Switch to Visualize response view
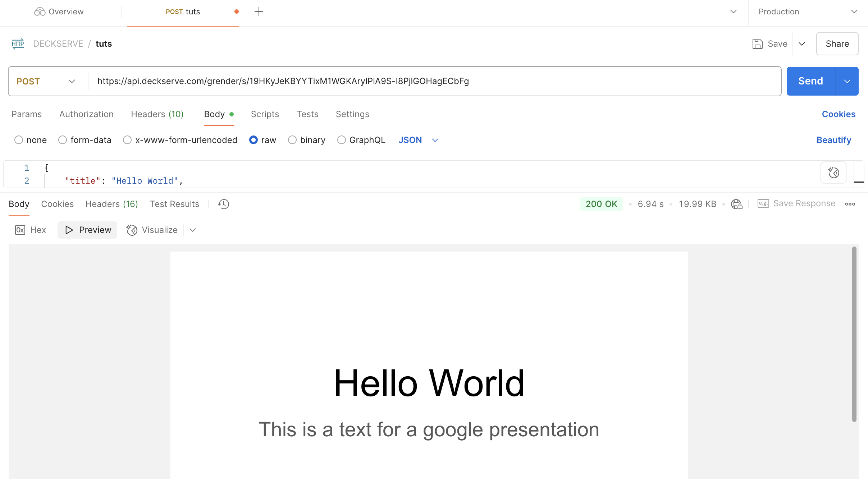 tap(152, 230)
